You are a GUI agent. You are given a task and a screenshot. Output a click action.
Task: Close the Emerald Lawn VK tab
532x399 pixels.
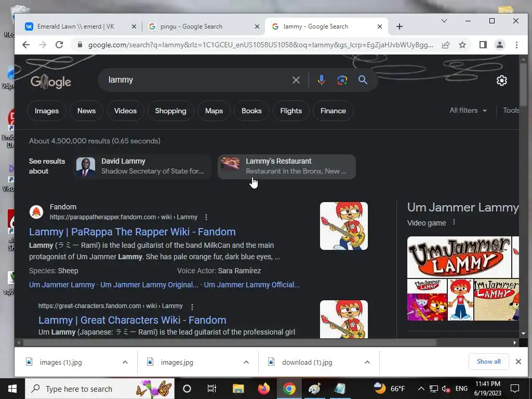pyautogui.click(x=134, y=26)
